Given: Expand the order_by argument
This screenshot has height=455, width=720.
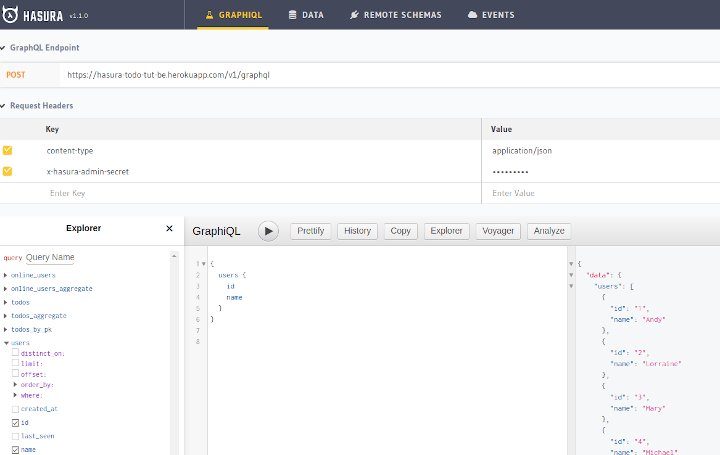Looking at the screenshot, I should tap(15, 385).
